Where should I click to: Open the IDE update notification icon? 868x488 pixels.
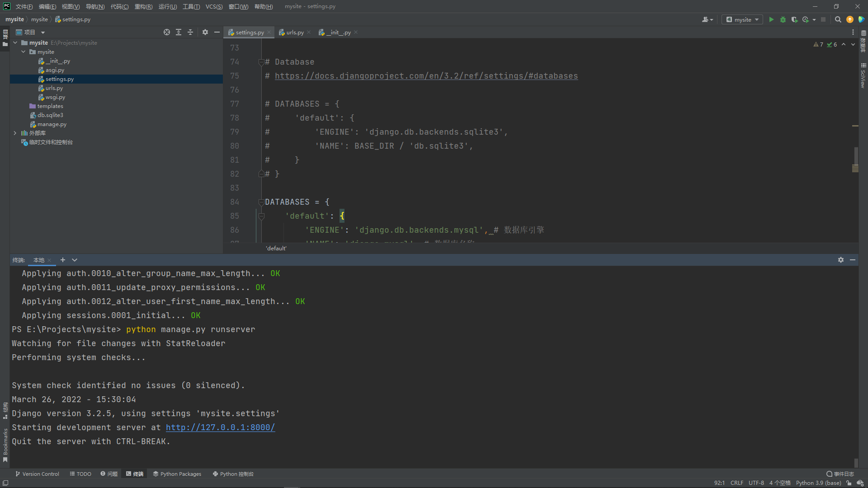point(850,19)
